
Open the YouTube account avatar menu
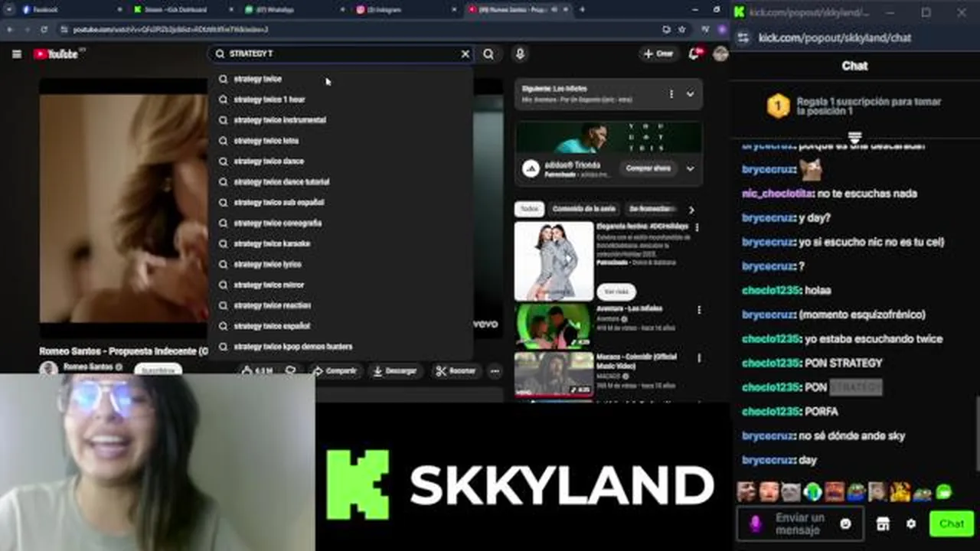(720, 54)
